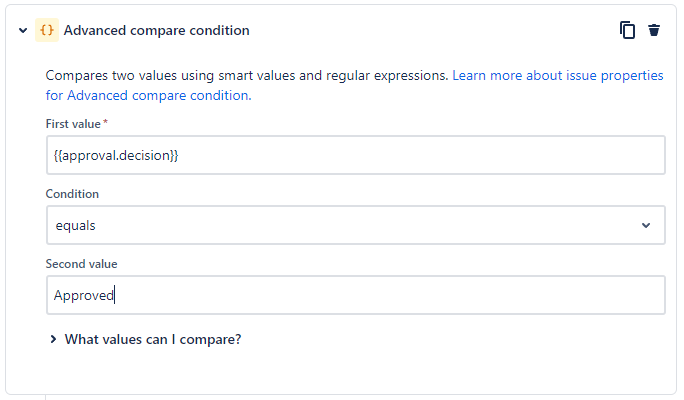Click the description text about smart values
This screenshot has height=400, width=684.
[x=247, y=75]
